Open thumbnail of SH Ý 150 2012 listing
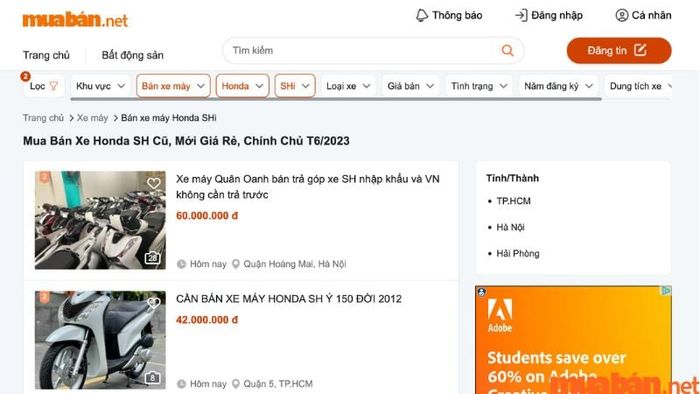Viewport: 700px width, 394px height. point(100,340)
